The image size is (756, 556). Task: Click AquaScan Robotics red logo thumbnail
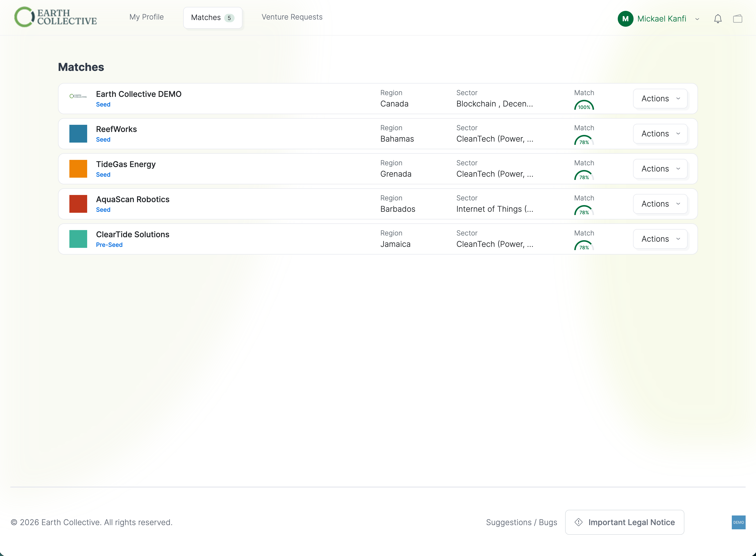78,204
